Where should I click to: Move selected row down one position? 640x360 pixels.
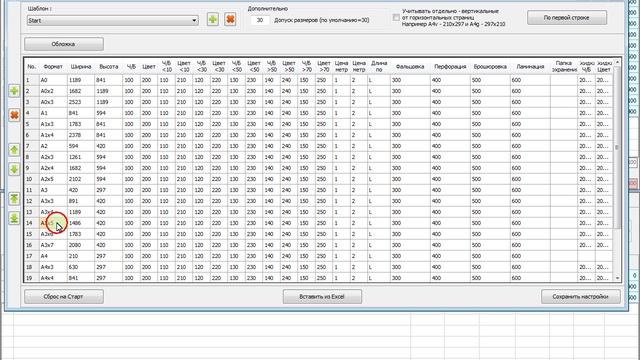tap(14, 169)
